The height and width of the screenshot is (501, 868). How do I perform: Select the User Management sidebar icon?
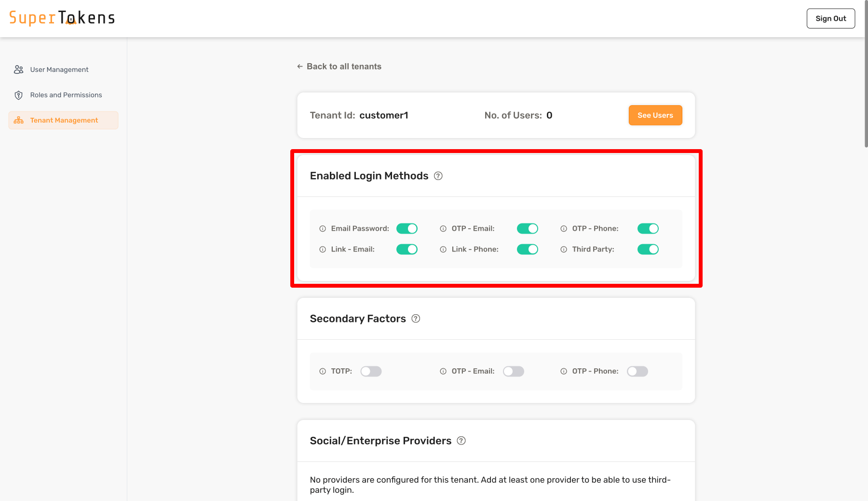coord(18,69)
